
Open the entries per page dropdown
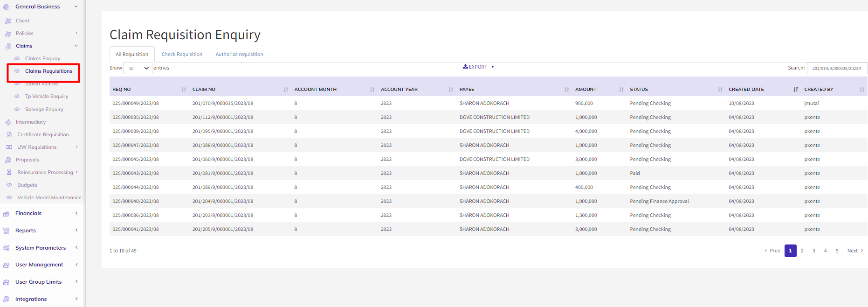[x=138, y=68]
